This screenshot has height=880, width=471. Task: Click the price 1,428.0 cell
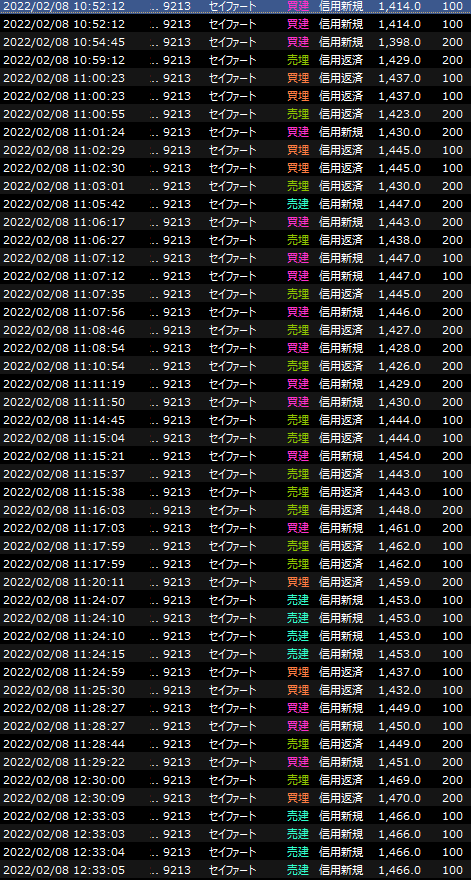tap(400, 347)
